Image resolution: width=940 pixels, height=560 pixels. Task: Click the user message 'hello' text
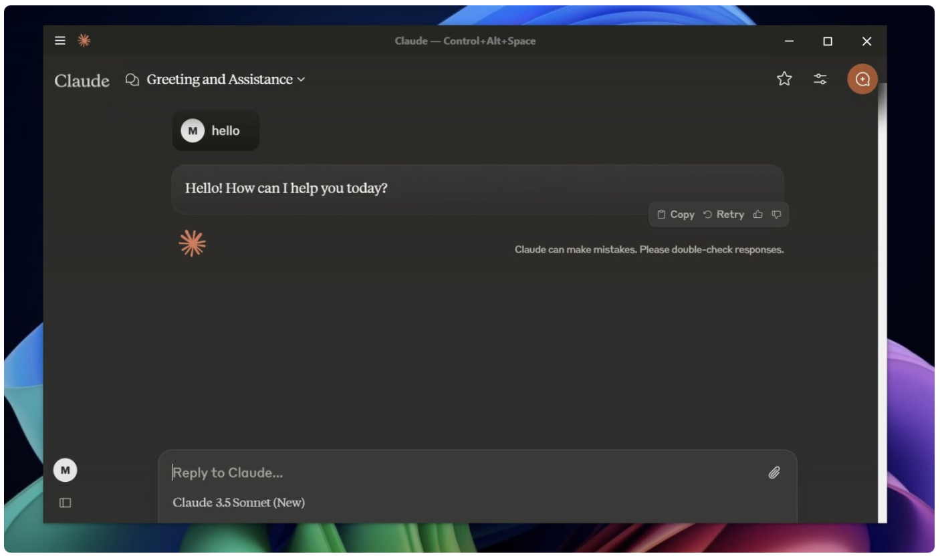coord(225,131)
